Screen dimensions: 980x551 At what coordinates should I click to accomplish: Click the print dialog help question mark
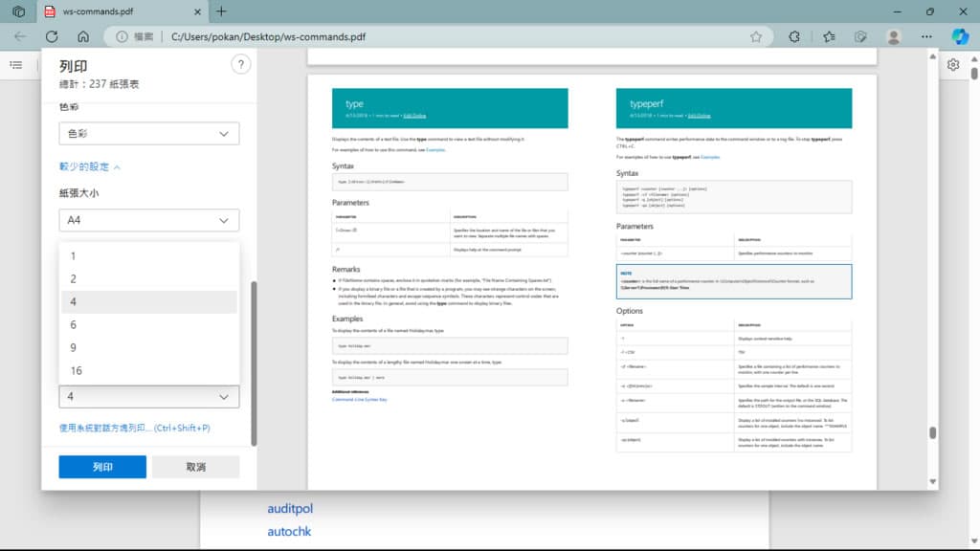(240, 64)
